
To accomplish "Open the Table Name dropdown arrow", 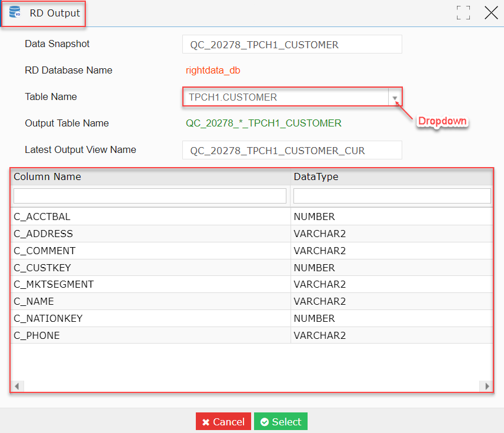I will [x=395, y=98].
